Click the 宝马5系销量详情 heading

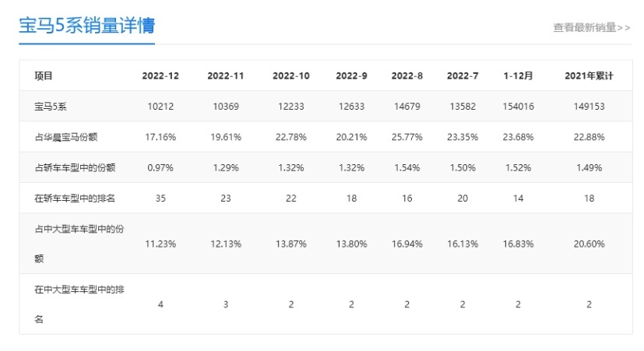[x=86, y=26]
